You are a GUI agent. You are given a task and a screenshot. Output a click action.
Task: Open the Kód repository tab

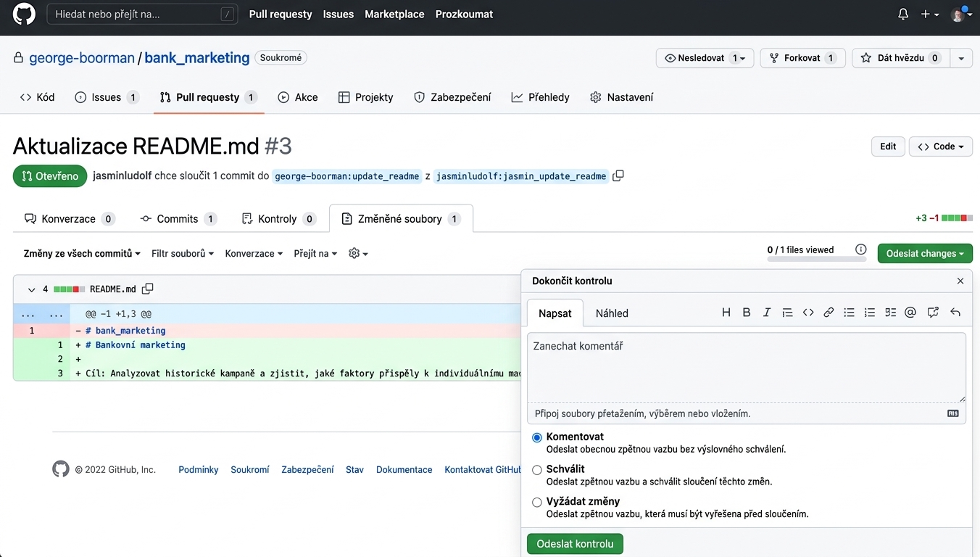click(37, 97)
